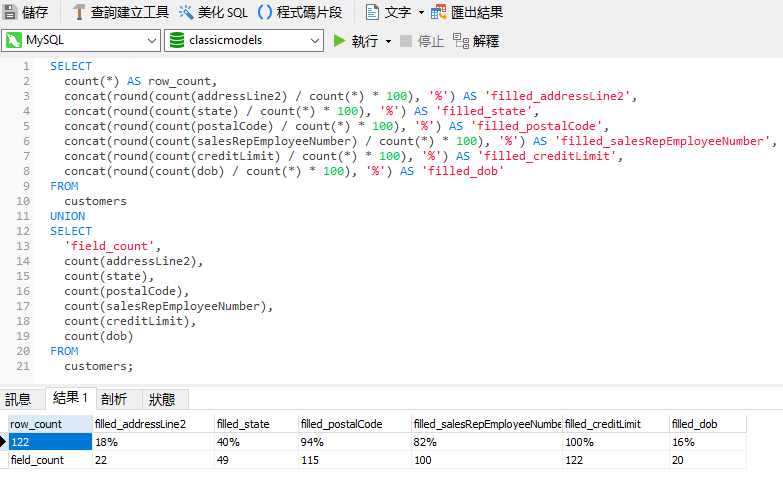This screenshot has height=477, width=783.
Task: Click the filled_addressLine2 column header
Action: pyautogui.click(x=153, y=424)
